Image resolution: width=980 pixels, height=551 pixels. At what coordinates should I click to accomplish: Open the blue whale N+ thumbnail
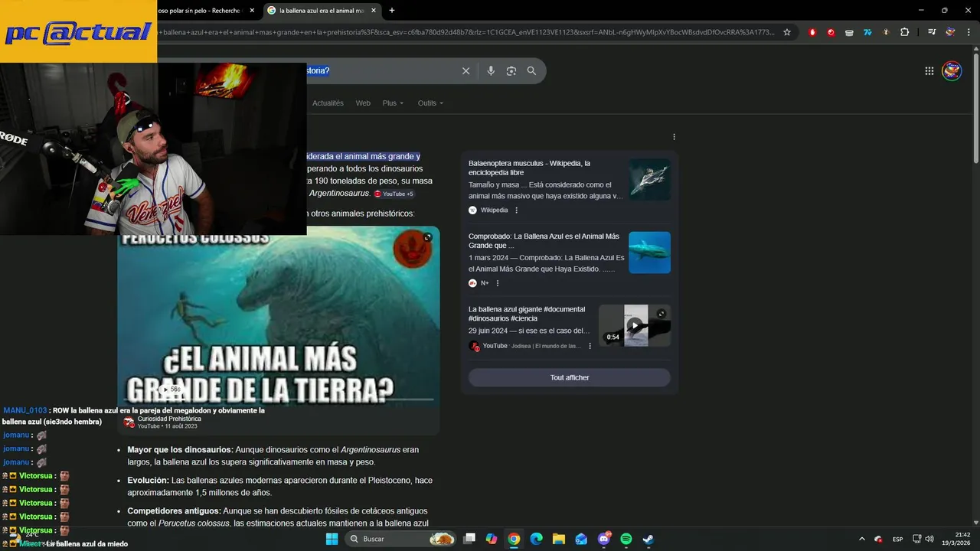tap(649, 253)
